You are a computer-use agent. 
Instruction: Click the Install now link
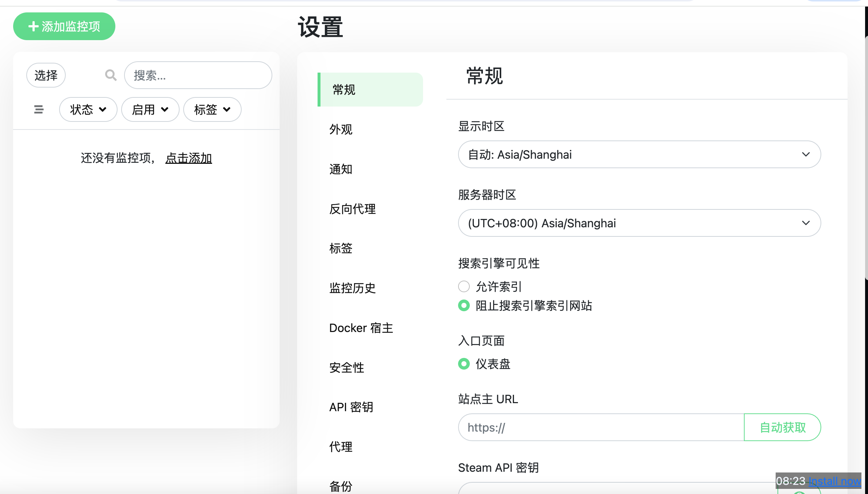coord(835,481)
